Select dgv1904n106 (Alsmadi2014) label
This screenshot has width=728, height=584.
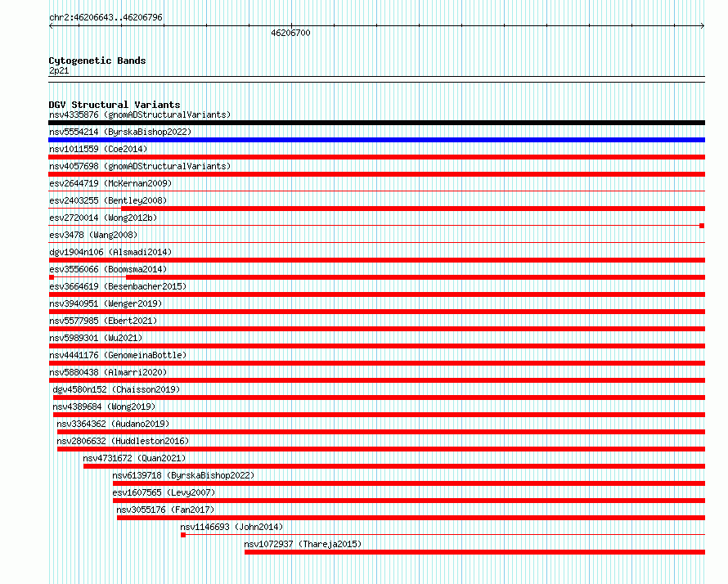[110, 252]
